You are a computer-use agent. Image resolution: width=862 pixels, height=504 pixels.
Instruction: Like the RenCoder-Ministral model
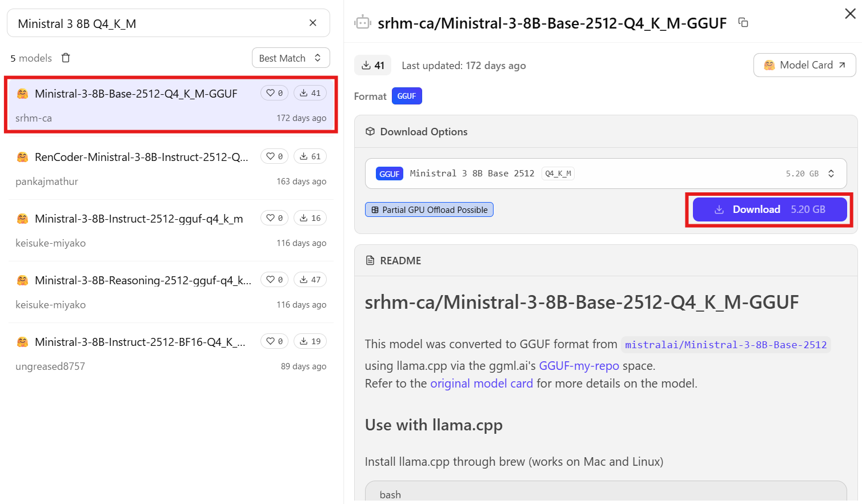click(275, 156)
